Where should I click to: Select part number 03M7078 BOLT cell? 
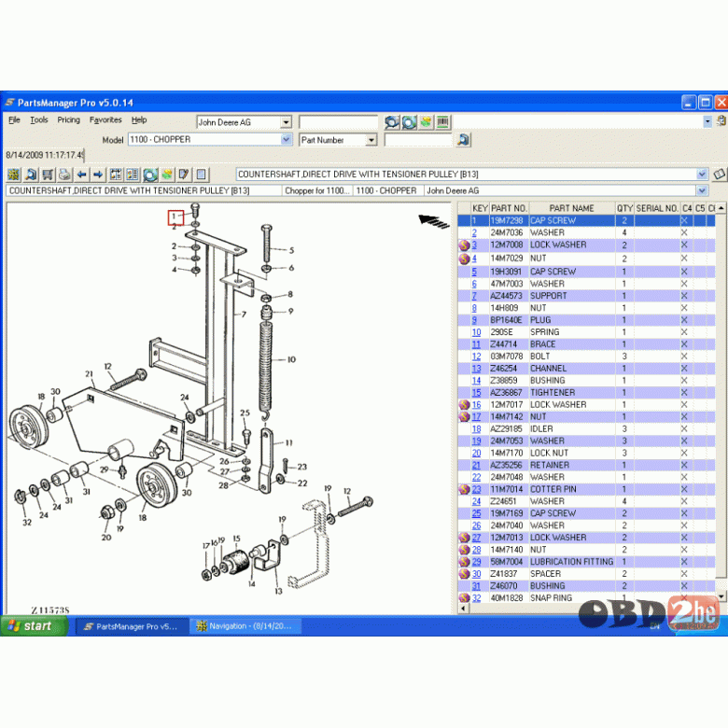509,357
